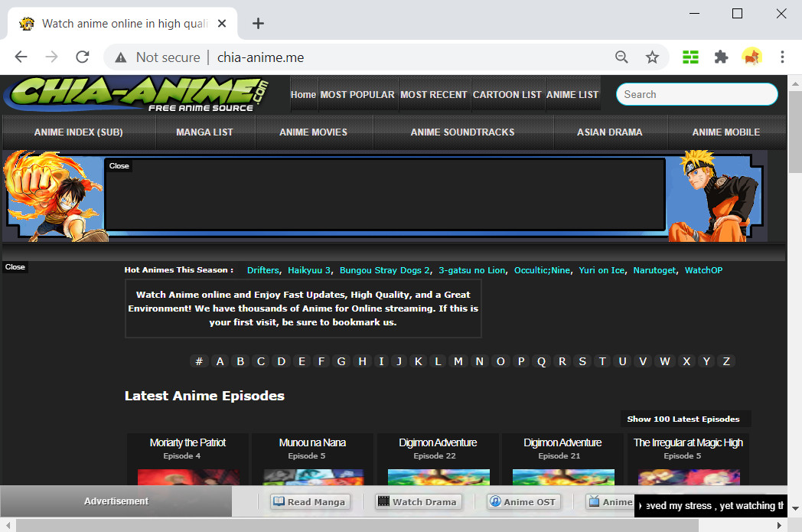Go to ANIME SOUNDTRACKS section
The image size is (802, 532).
pyautogui.click(x=462, y=132)
